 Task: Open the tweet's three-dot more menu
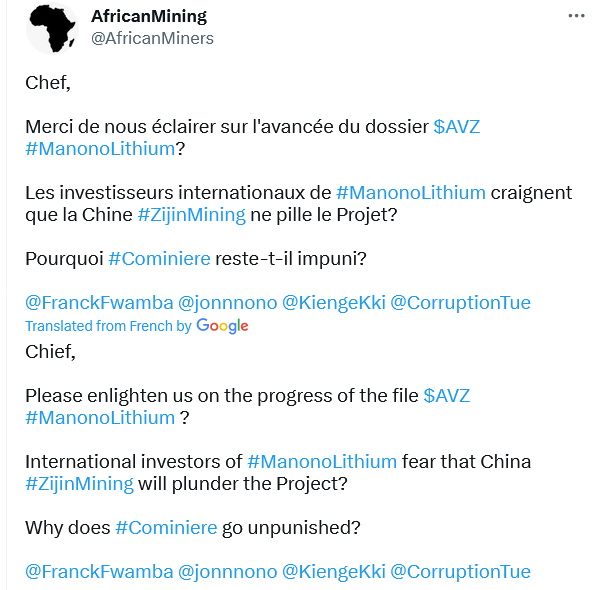click(576, 16)
